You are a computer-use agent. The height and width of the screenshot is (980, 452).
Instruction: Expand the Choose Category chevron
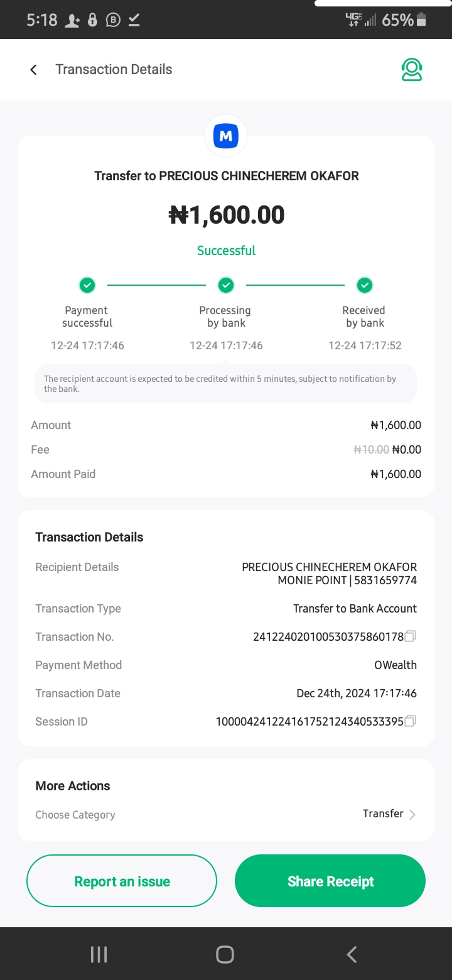412,815
